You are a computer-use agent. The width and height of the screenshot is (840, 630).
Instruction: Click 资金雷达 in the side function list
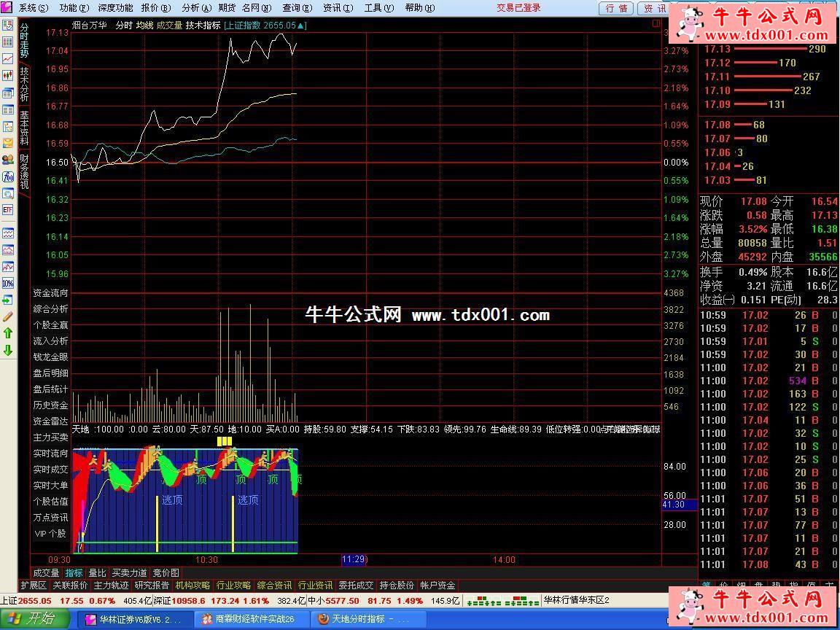pyautogui.click(x=51, y=421)
